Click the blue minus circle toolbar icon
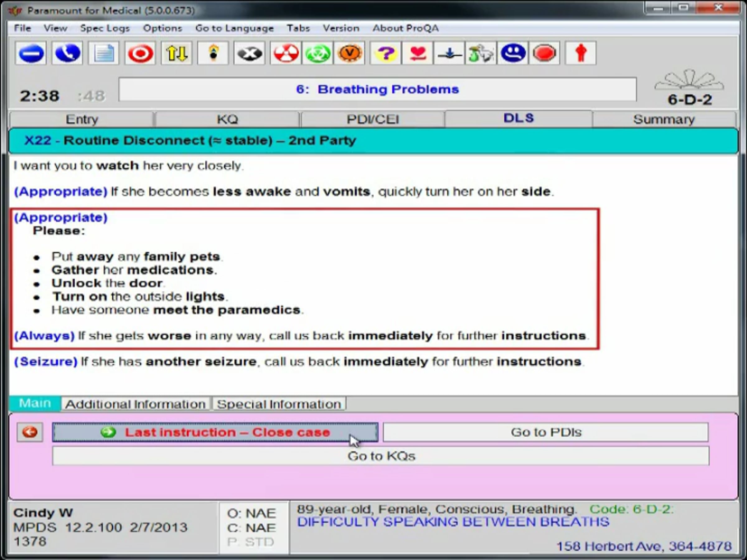 tap(31, 53)
